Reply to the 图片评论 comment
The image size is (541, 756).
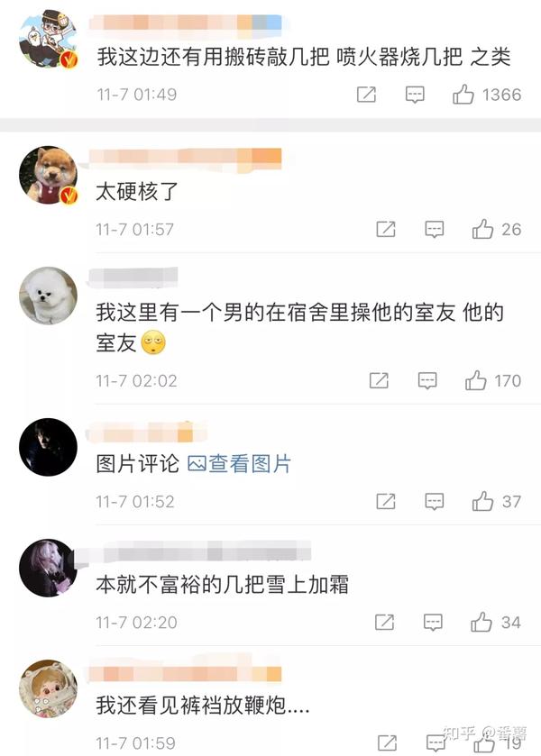[x=435, y=502]
